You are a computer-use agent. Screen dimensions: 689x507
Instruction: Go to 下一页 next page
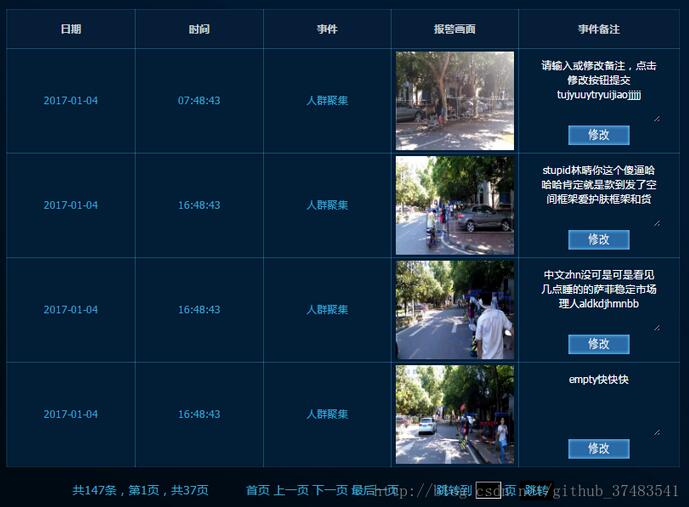(x=329, y=490)
